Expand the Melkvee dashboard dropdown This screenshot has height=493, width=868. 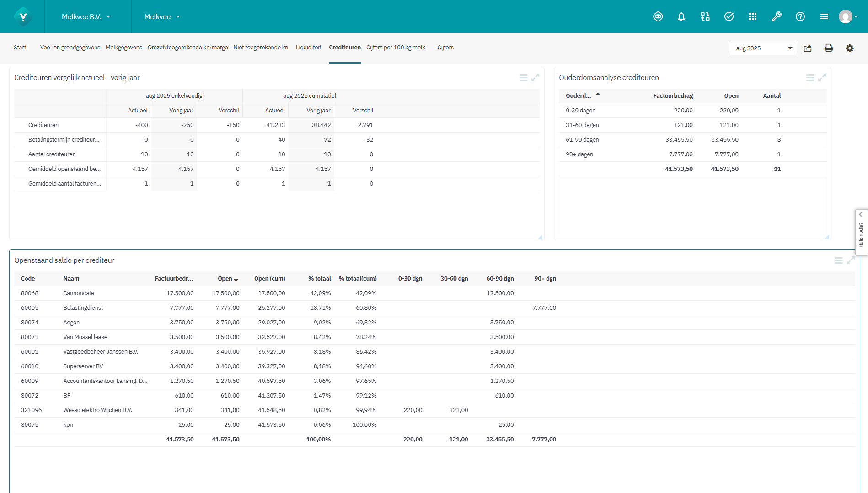pyautogui.click(x=162, y=17)
